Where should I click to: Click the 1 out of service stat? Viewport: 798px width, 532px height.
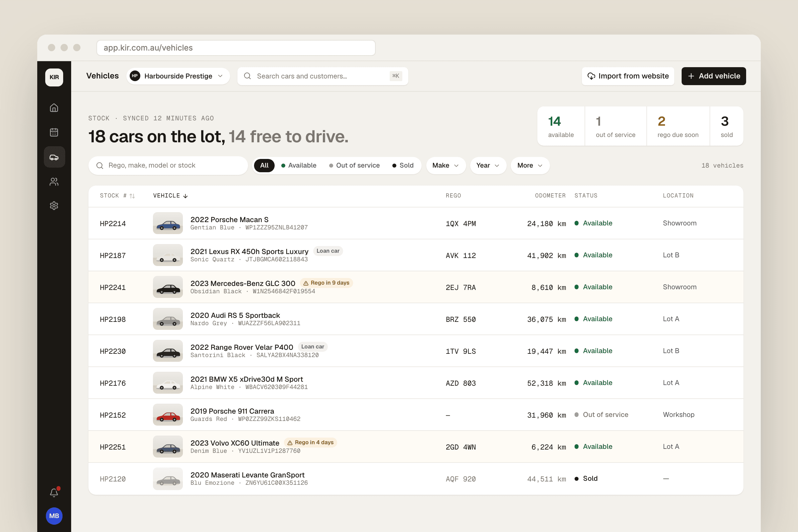[x=615, y=126]
